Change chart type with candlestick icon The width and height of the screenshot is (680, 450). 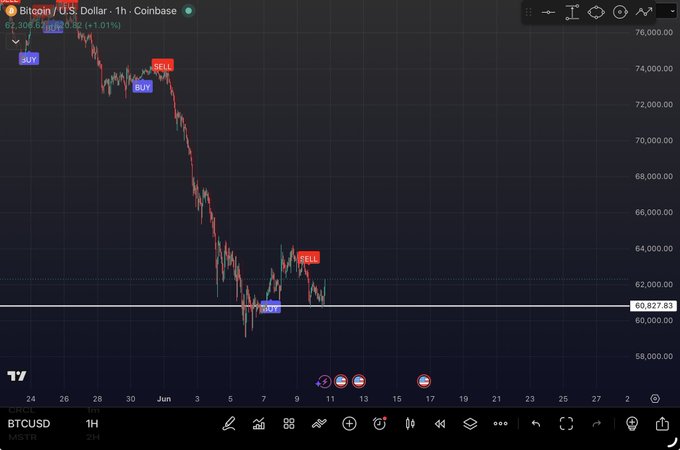click(410, 424)
